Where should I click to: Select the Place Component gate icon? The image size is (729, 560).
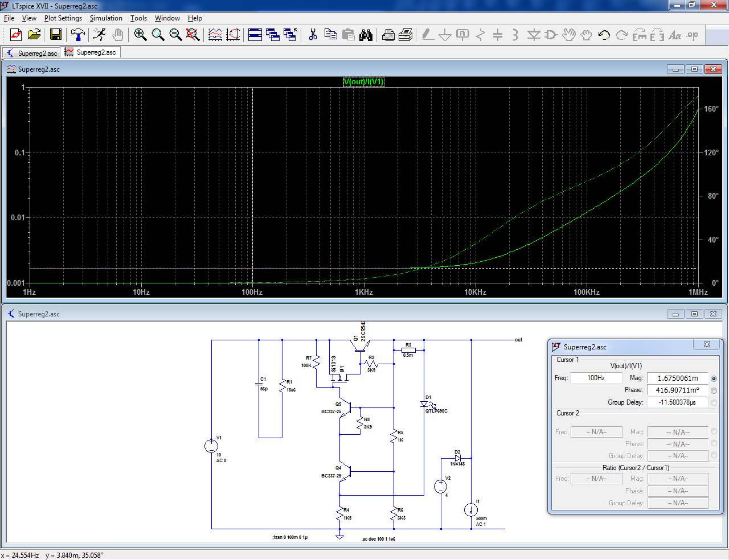coord(551,35)
